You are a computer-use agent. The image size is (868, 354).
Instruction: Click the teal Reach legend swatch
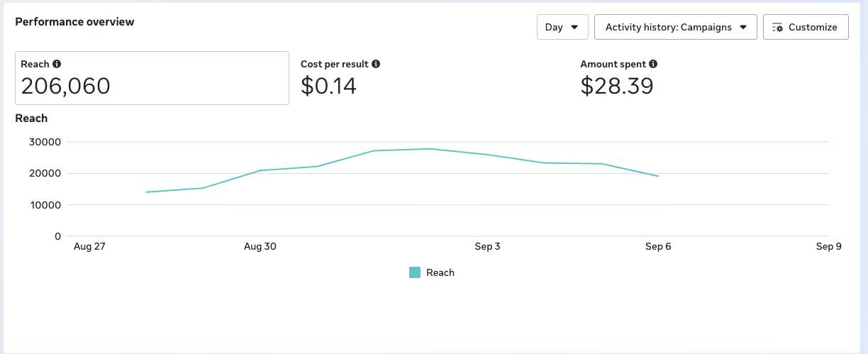tap(415, 272)
